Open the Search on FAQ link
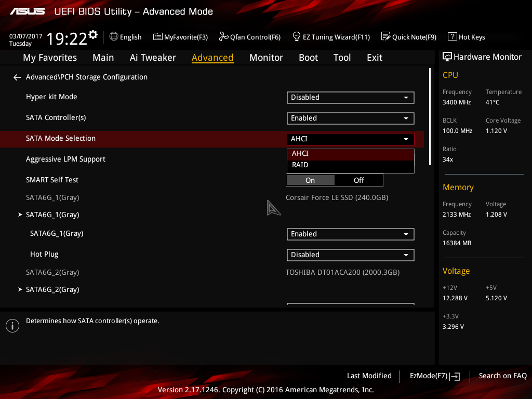 tap(502, 376)
